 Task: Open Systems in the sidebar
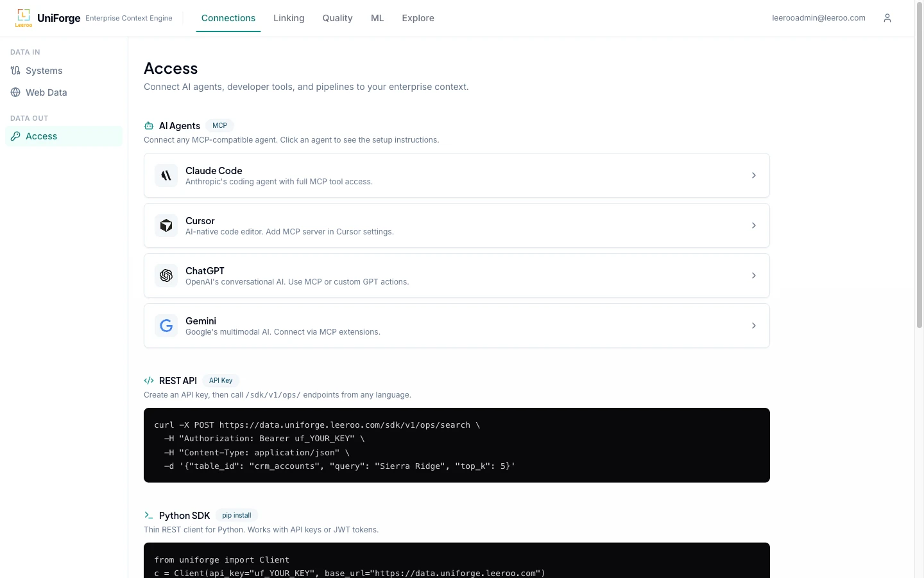[44, 71]
